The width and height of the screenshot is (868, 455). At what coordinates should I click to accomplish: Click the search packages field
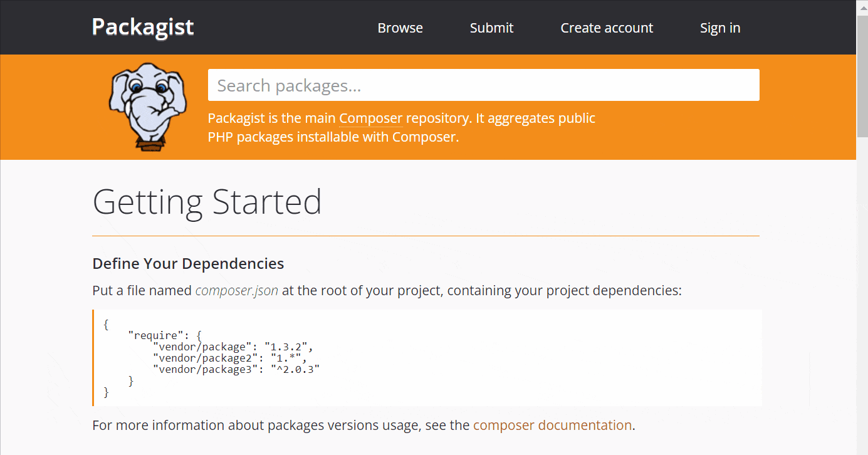tap(483, 85)
